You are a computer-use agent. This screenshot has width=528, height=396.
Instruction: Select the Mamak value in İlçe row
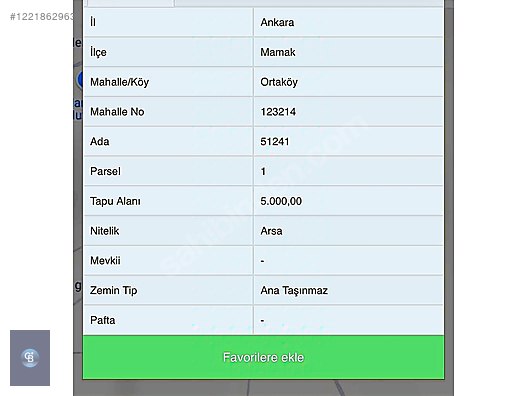pyautogui.click(x=278, y=52)
